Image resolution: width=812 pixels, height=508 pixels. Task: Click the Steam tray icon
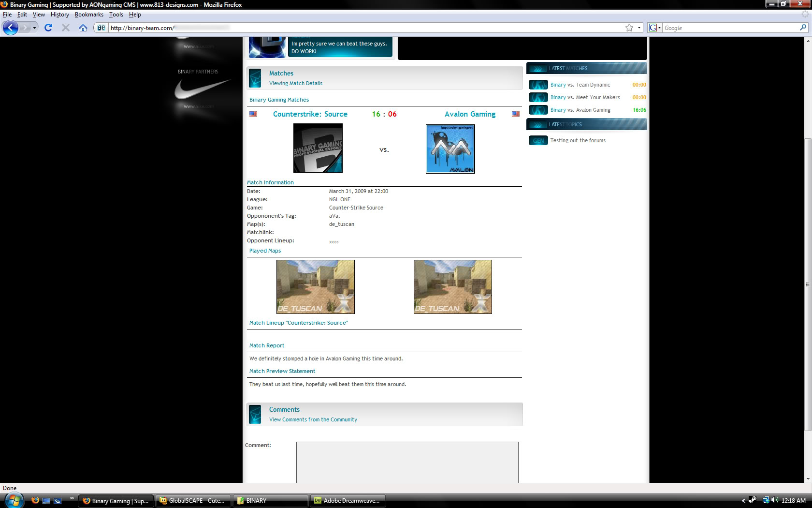pyautogui.click(x=752, y=500)
